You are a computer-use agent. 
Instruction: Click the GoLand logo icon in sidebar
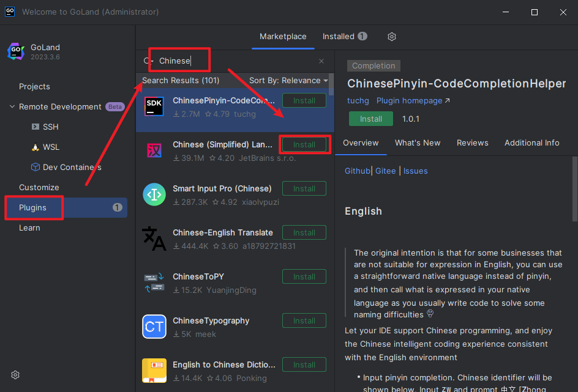pos(16,51)
